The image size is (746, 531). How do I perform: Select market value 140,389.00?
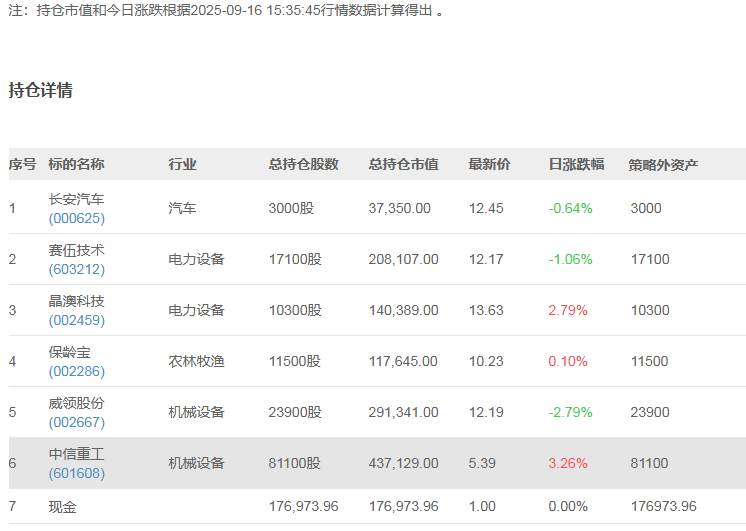(x=403, y=310)
